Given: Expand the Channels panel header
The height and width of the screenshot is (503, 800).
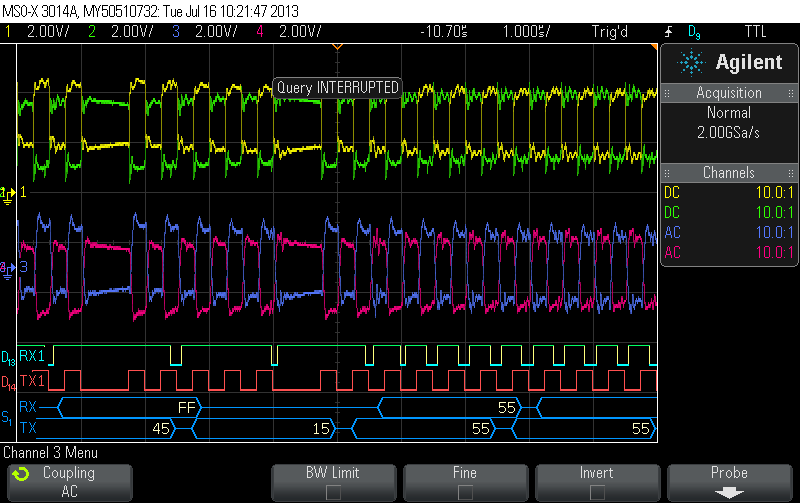Looking at the screenshot, I should 729,173.
